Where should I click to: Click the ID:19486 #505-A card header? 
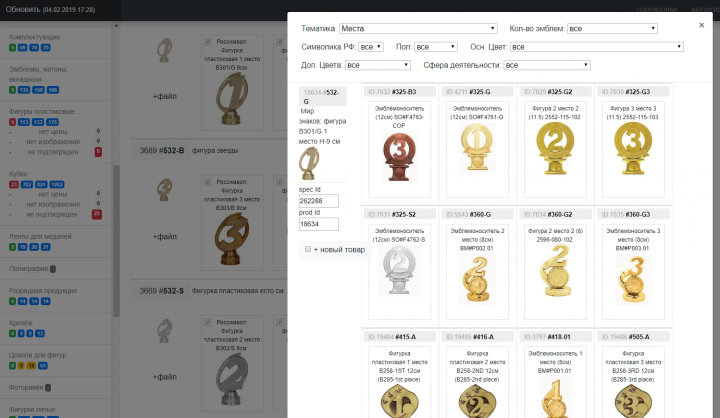pyautogui.click(x=634, y=337)
